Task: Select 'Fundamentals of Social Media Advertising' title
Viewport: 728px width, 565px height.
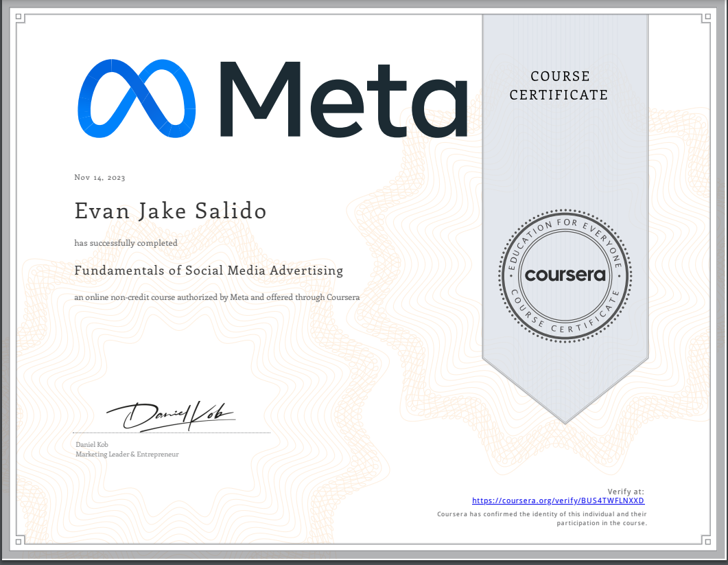Action: pyautogui.click(x=209, y=270)
